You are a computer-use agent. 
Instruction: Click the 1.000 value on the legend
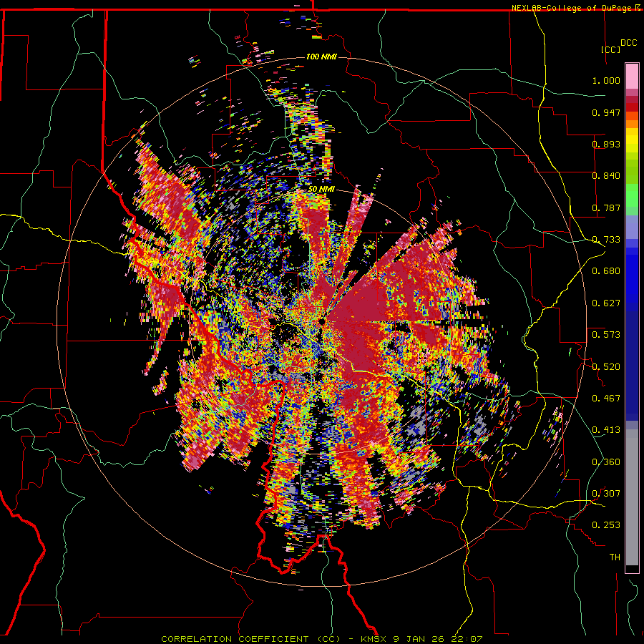coord(606,80)
